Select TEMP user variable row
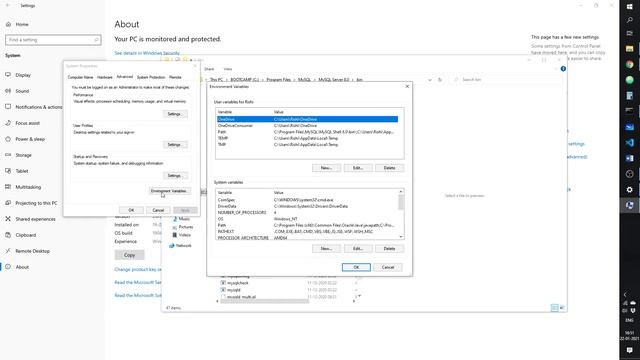 pos(307,138)
